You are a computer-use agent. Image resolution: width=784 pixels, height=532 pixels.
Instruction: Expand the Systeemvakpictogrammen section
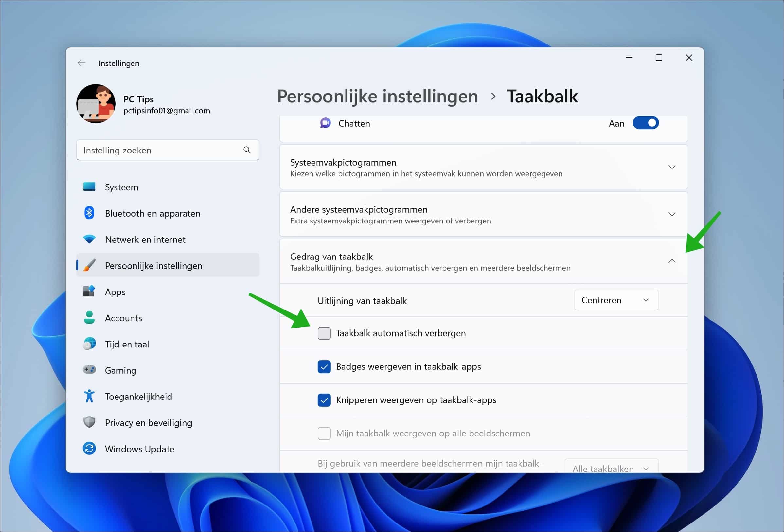click(672, 167)
